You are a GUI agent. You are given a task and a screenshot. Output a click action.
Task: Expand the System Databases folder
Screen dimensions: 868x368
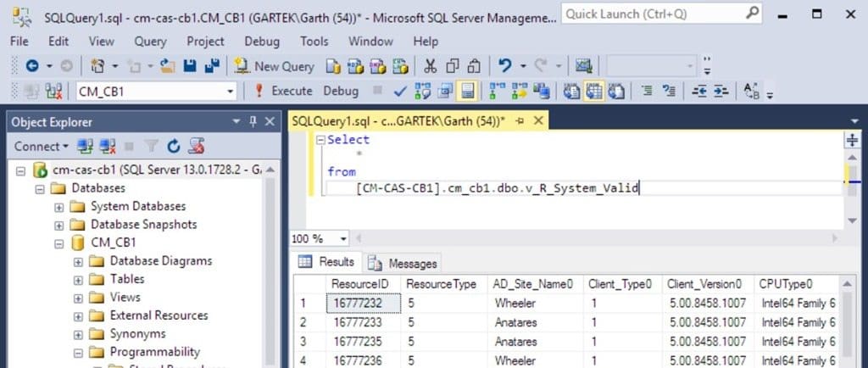point(58,207)
